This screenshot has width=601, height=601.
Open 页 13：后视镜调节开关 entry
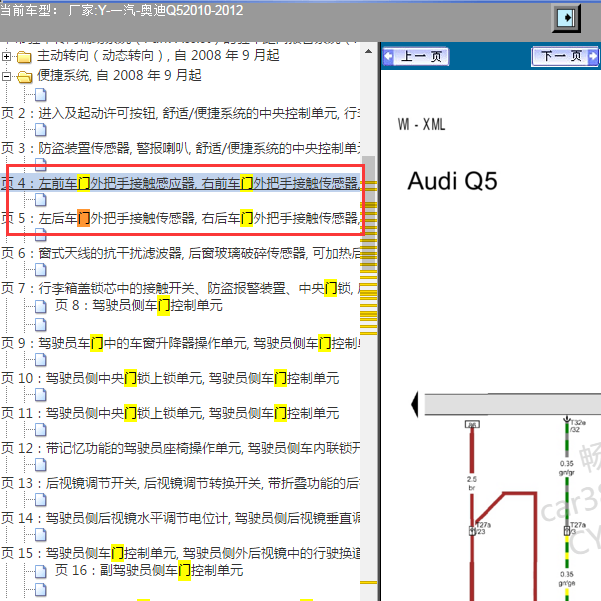click(x=180, y=483)
